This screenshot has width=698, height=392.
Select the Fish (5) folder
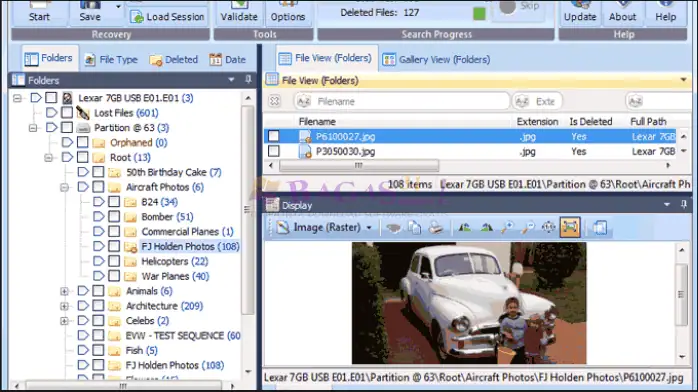coord(141,351)
